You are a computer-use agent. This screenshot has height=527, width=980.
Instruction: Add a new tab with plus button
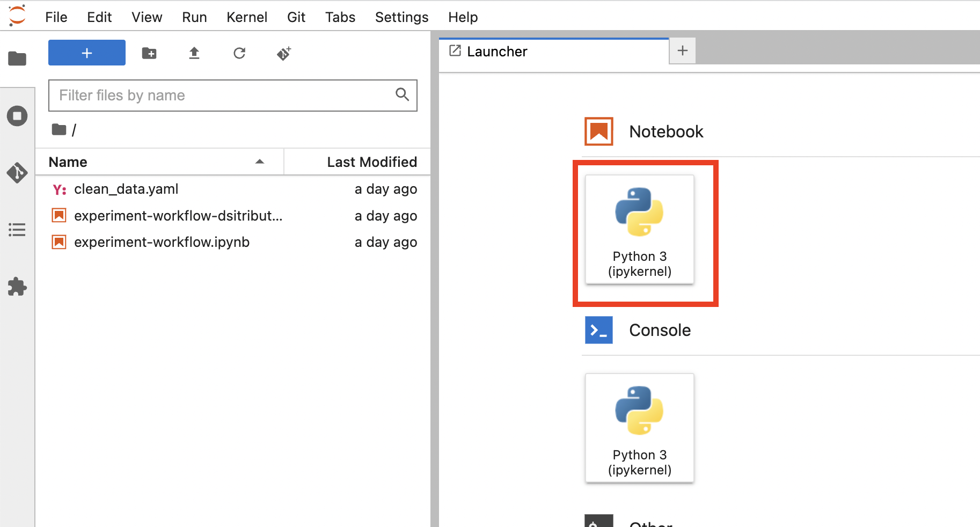(682, 51)
